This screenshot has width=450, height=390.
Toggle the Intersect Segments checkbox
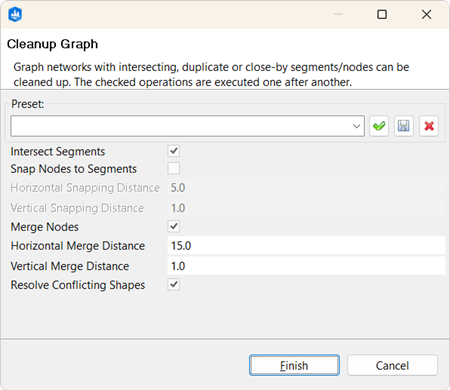point(174,151)
